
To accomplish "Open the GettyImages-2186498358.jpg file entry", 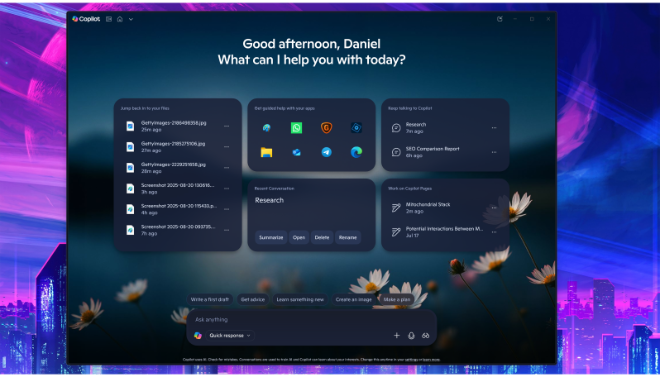I will click(173, 126).
